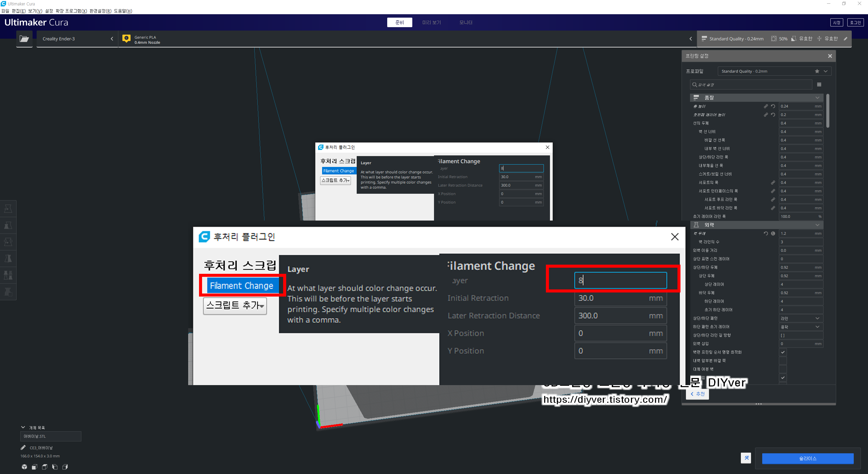The image size is (868, 474).
Task: Uncheck 벽면 프린팅 순서 명령 최적화 checkbox
Action: click(783, 352)
